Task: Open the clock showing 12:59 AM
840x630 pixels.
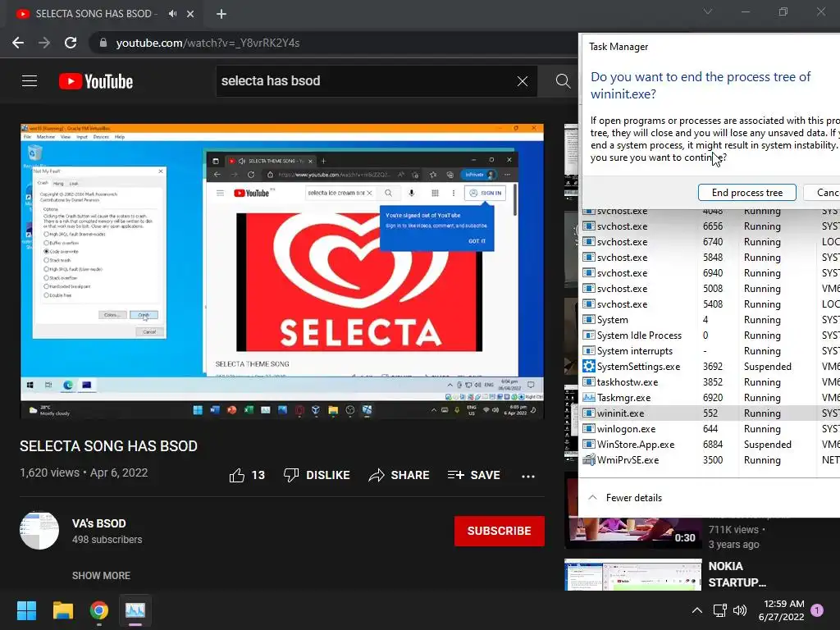Action: 781,610
